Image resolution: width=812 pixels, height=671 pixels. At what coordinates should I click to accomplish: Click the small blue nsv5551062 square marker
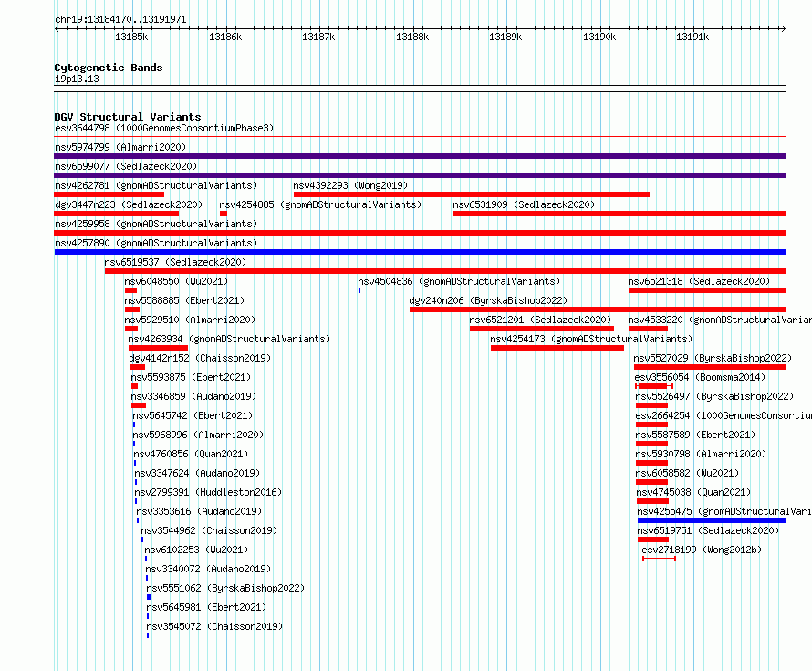tap(149, 597)
